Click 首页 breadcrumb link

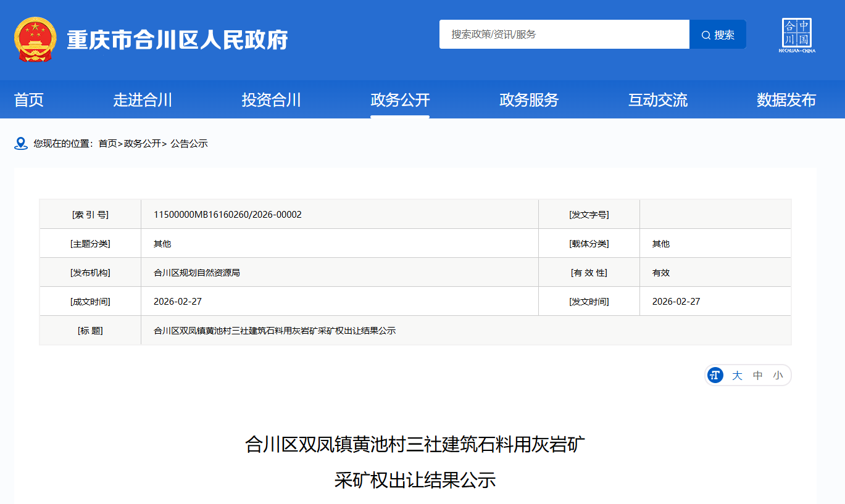(107, 144)
